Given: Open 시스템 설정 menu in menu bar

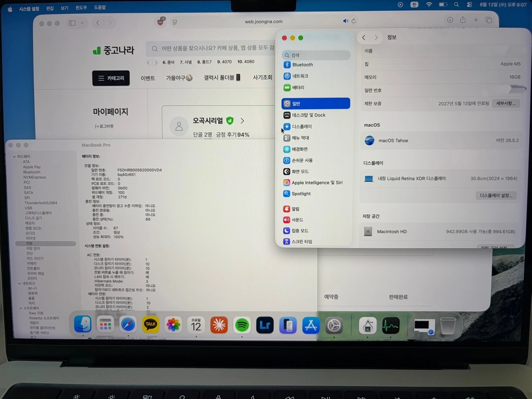Looking at the screenshot, I should click(x=29, y=9).
